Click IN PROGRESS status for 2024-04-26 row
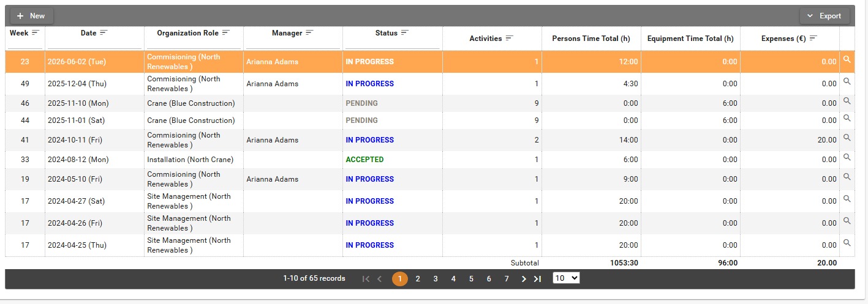The image size is (868, 304). (x=370, y=223)
